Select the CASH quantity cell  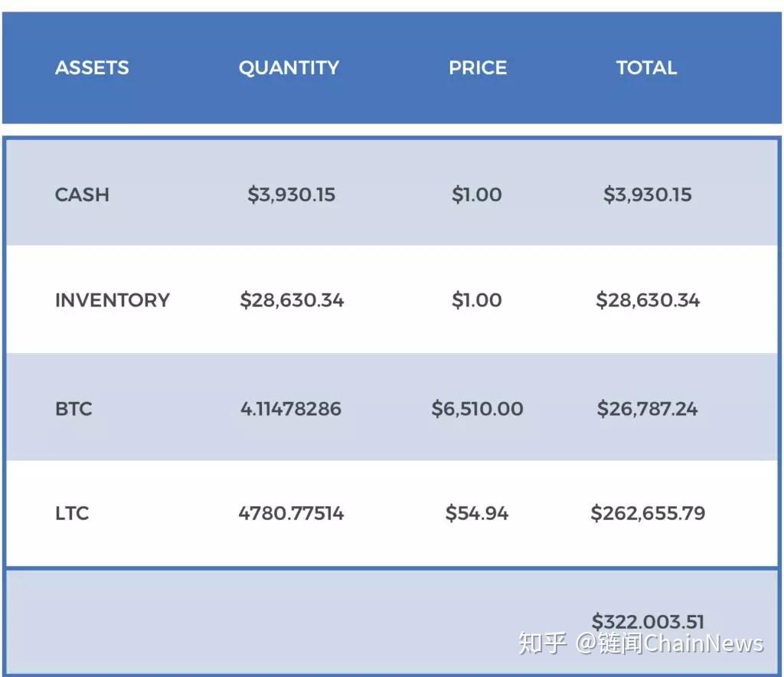point(291,195)
